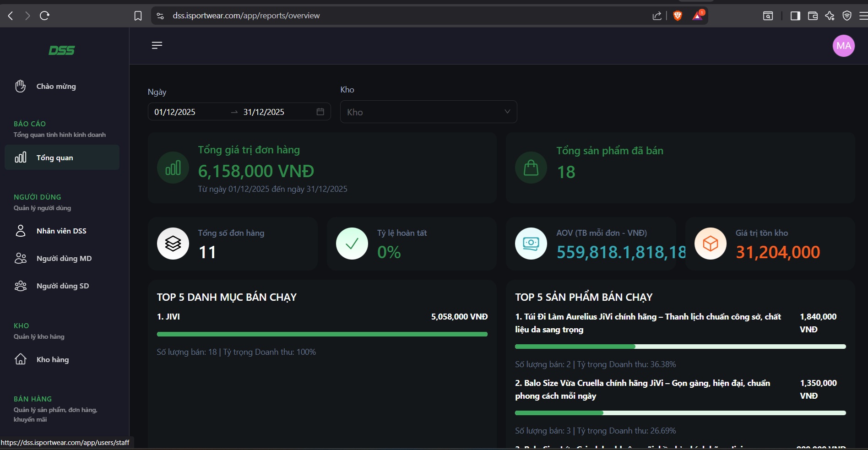Click the share icon in address bar
Screen dimensions: 868x450
[x=657, y=16]
